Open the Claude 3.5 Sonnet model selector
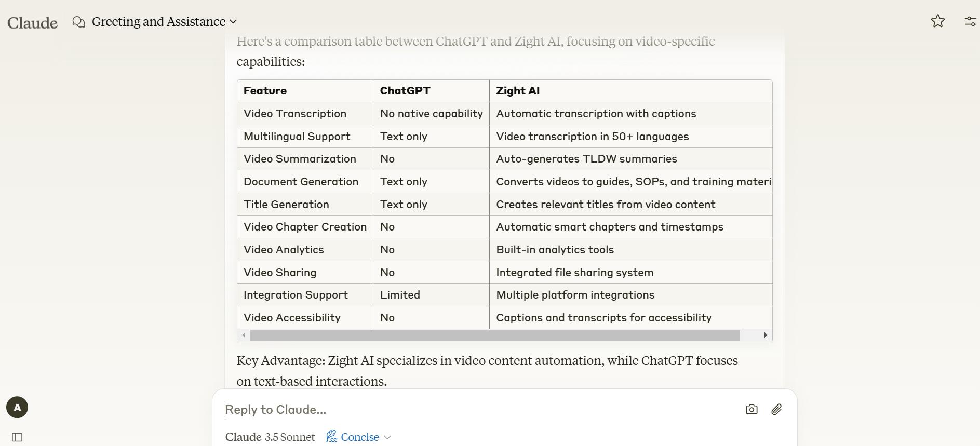Screen dimensions: 980x446 (270, 437)
